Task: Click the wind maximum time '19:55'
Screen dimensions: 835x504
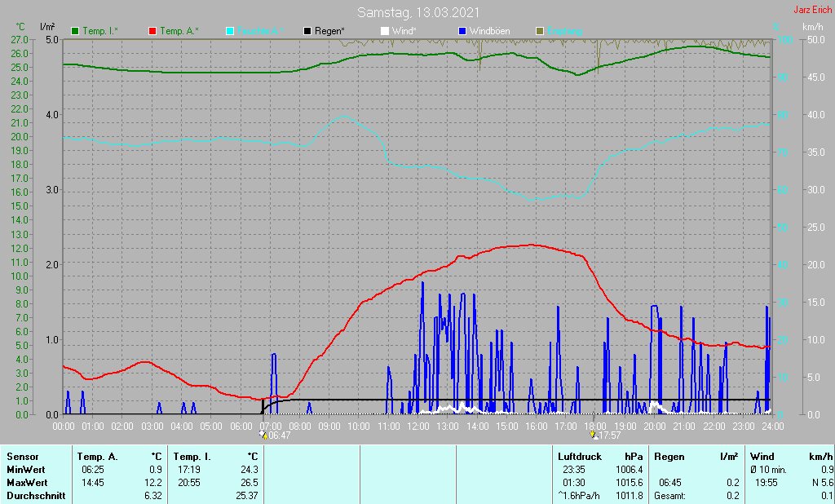Action: (767, 483)
